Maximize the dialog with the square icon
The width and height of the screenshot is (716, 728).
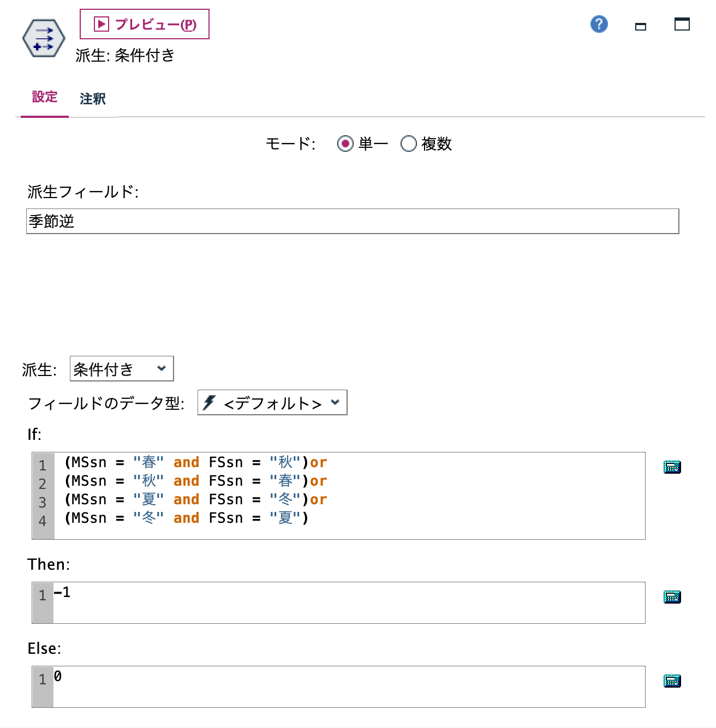tap(682, 25)
